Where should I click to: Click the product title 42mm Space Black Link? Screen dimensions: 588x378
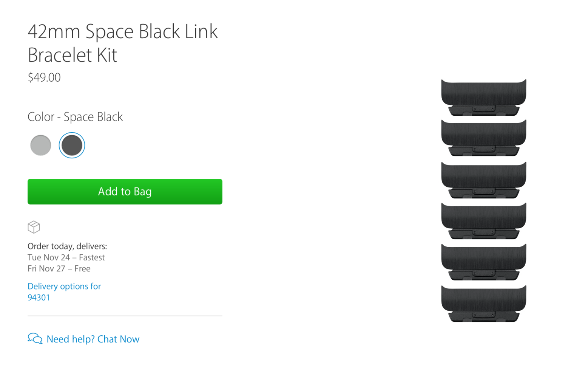[x=123, y=31]
